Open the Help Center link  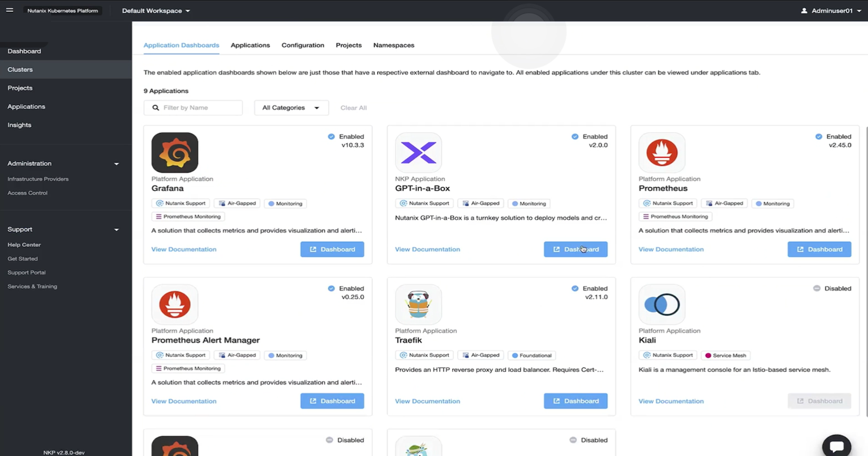click(24, 245)
